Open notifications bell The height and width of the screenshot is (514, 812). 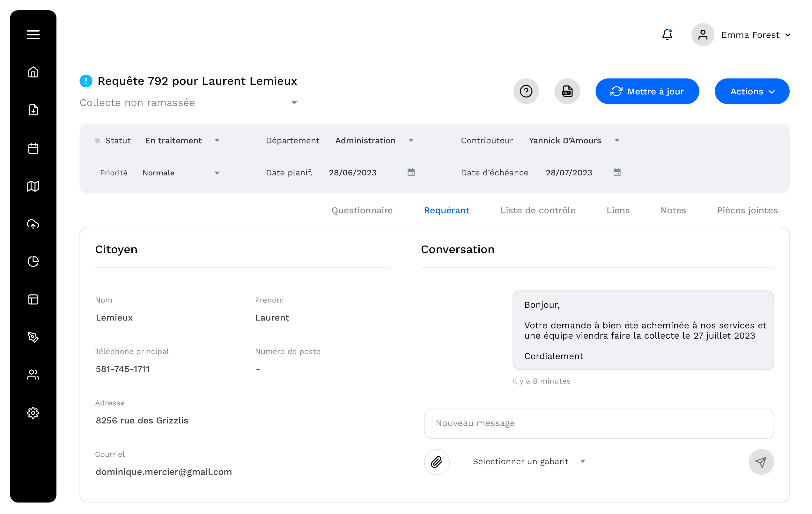(x=667, y=35)
